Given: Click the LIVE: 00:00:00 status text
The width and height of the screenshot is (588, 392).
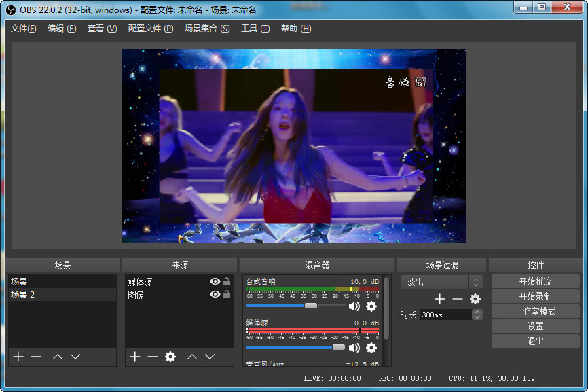Looking at the screenshot, I should point(332,378).
